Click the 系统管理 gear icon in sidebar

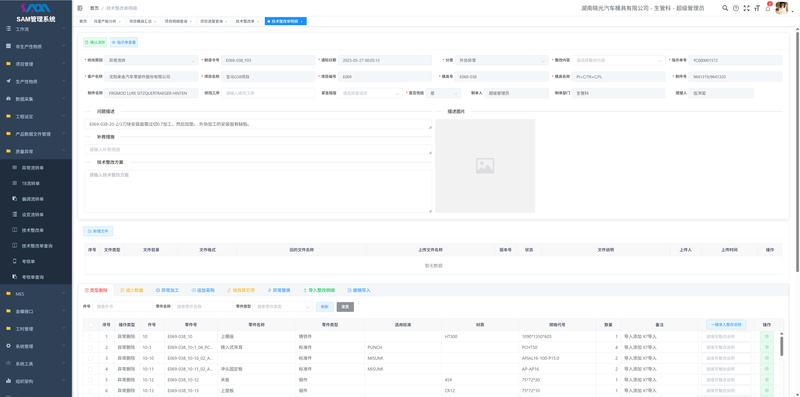[8, 346]
